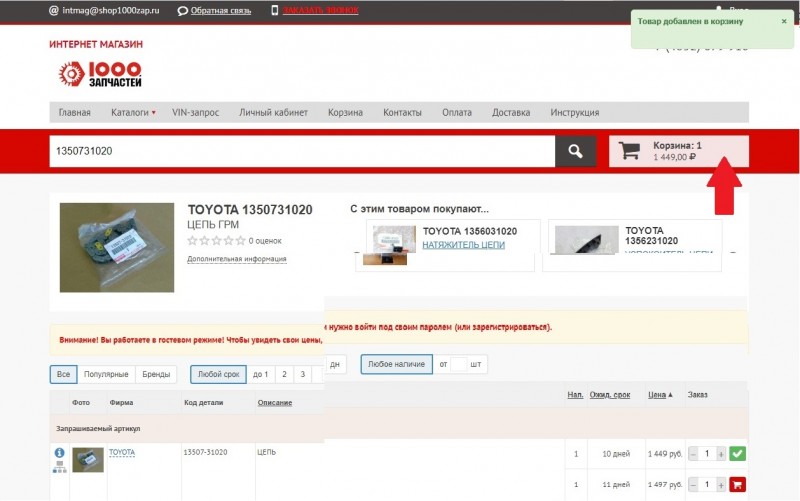
Task: Click the email envelope @ icon
Action: coord(54,10)
